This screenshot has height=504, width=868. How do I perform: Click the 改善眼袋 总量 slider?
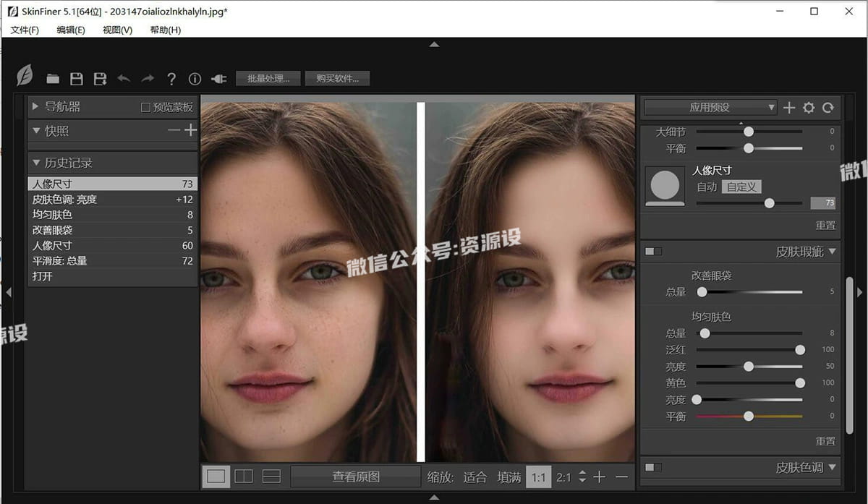pyautogui.click(x=749, y=292)
